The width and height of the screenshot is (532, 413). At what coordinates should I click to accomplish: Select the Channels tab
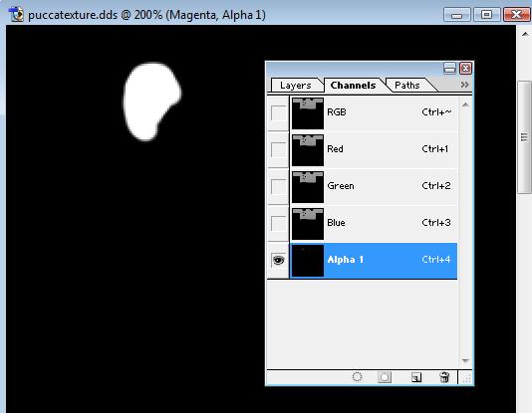(x=353, y=85)
